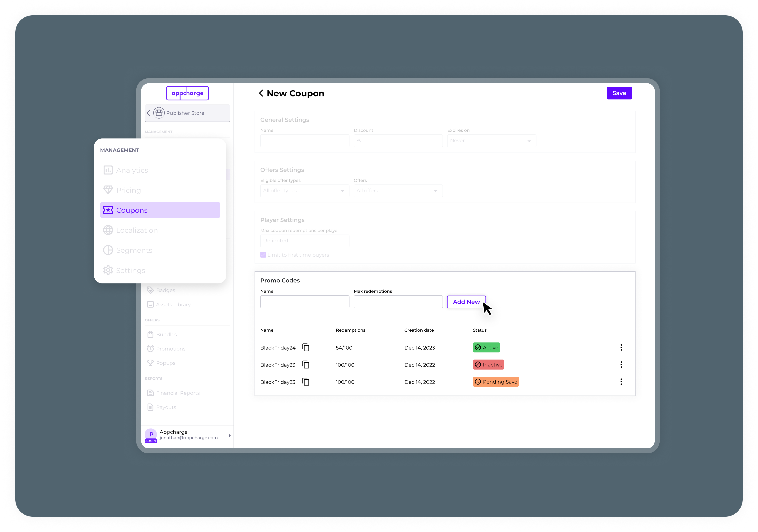This screenshot has height=532, width=758.
Task: Go to Localization in Management
Action: 137,230
